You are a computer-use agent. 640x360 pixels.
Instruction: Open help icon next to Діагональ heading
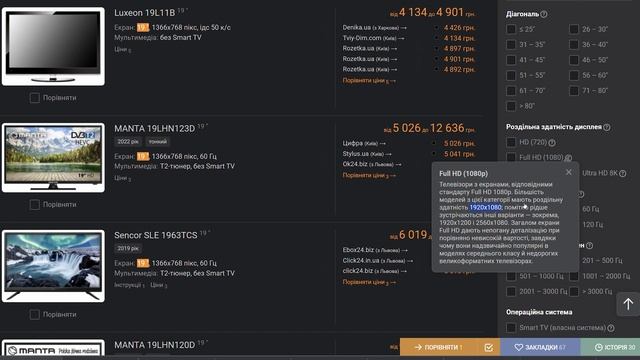point(544,14)
